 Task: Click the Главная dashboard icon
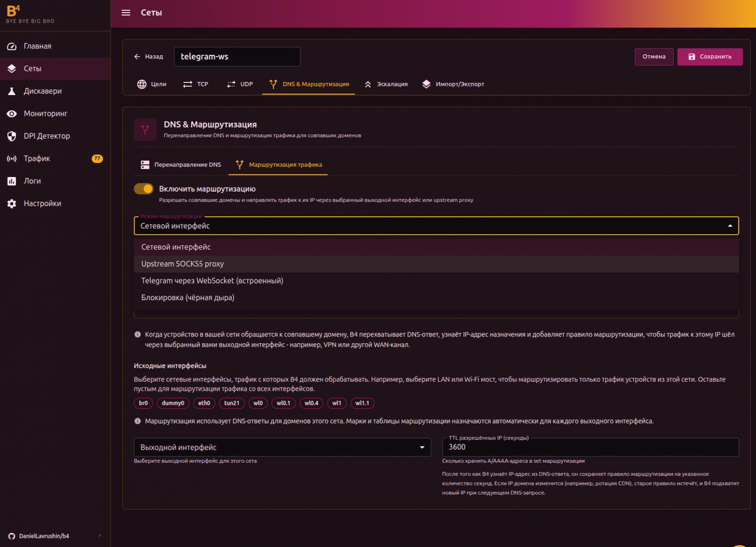[x=12, y=47]
